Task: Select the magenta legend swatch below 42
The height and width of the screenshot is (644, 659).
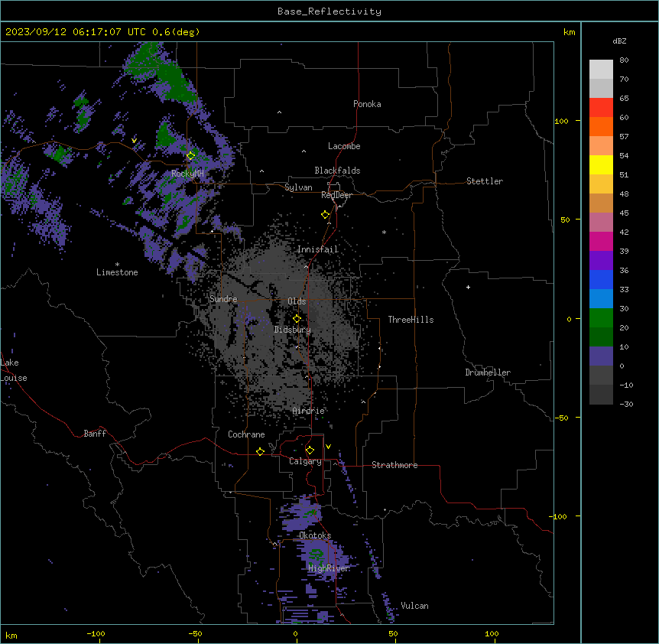Action: pos(601,241)
